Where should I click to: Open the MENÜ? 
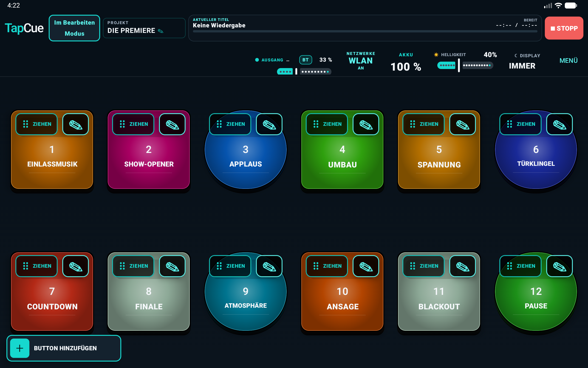click(568, 60)
